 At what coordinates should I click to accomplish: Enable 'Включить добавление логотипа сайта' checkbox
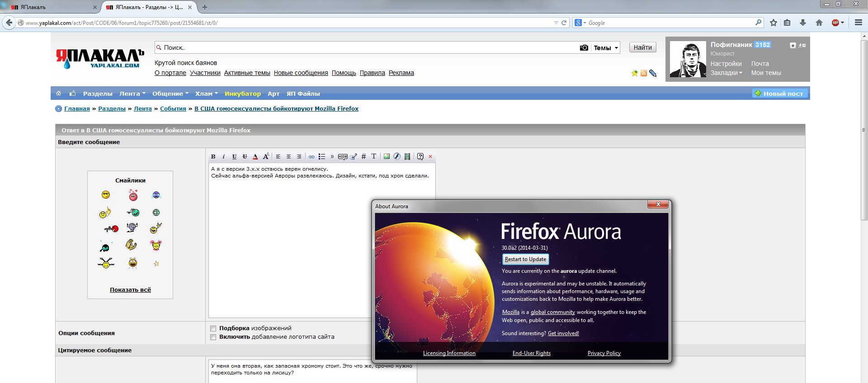click(x=213, y=337)
